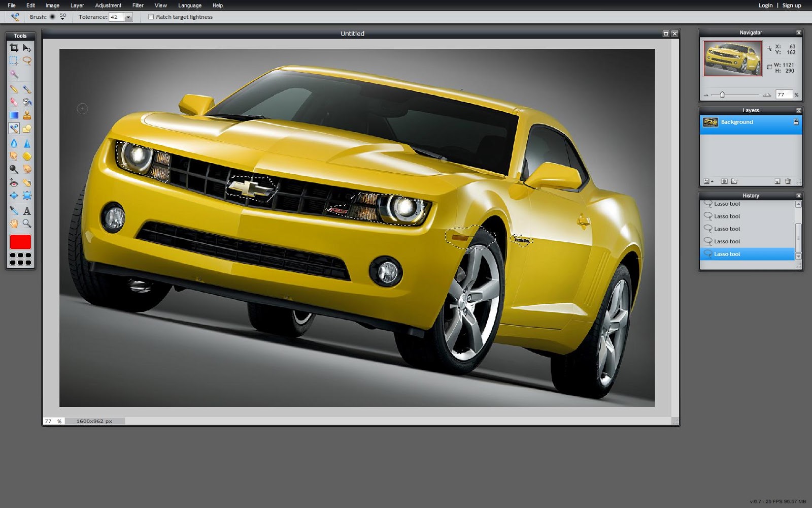Grab the Eyedropper color picker tool

click(14, 210)
